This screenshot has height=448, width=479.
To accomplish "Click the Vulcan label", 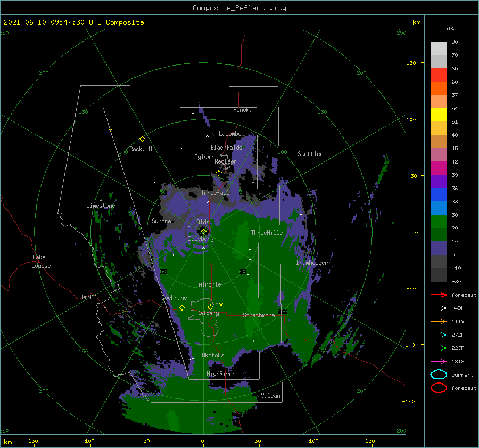I will 271,396.
